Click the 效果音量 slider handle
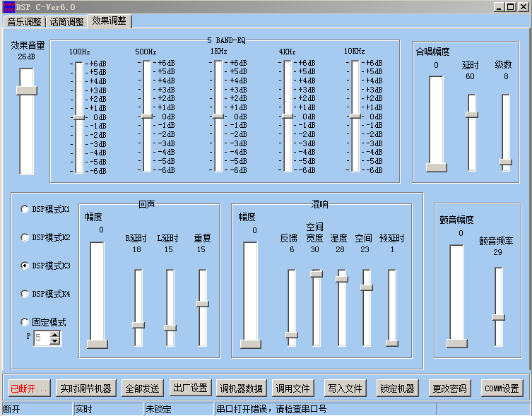 point(27,90)
